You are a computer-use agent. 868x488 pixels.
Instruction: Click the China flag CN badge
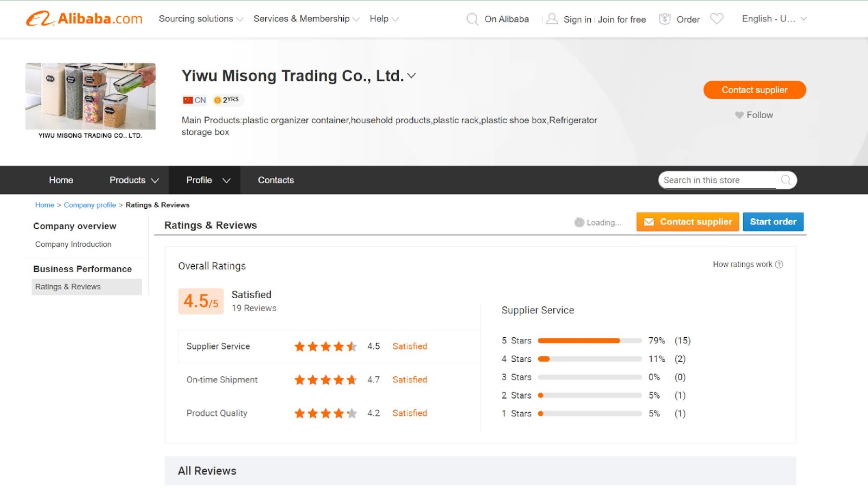point(194,100)
